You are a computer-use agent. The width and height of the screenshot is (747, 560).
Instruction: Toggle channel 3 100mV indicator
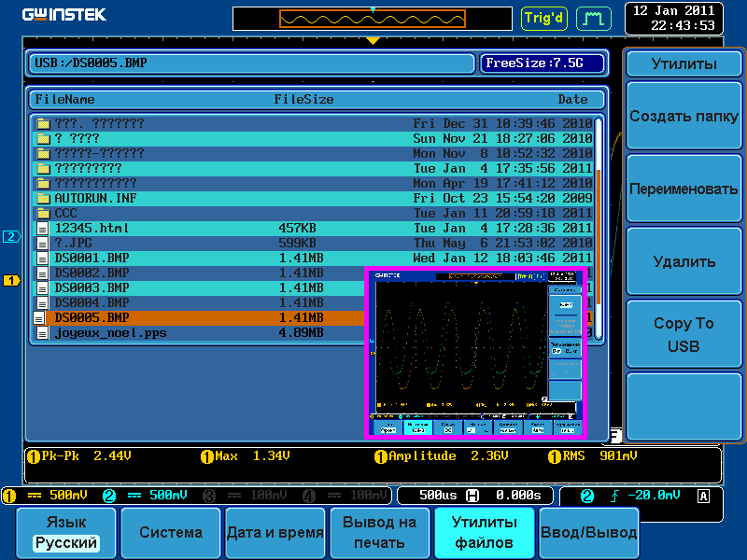coord(243,495)
